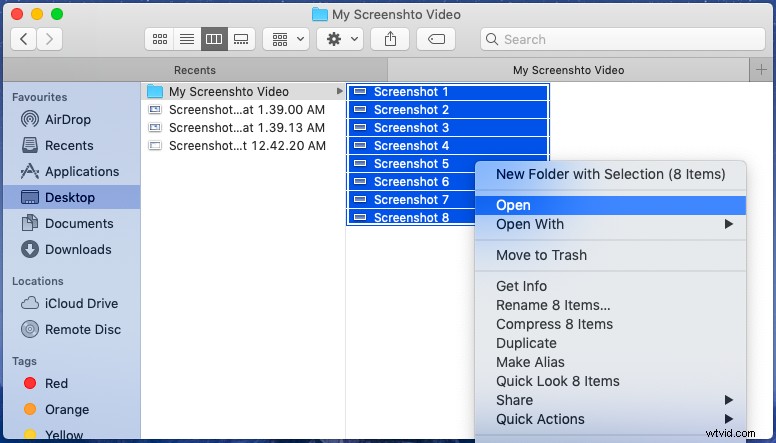
Task: Select Desktop in the sidebar
Action: [72, 197]
